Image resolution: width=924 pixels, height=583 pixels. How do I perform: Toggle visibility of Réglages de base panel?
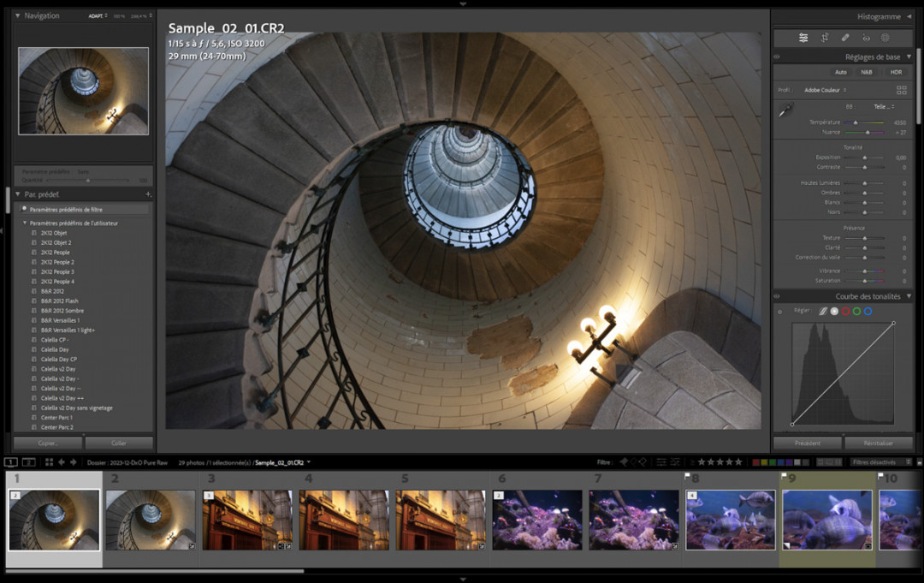pyautogui.click(x=777, y=57)
